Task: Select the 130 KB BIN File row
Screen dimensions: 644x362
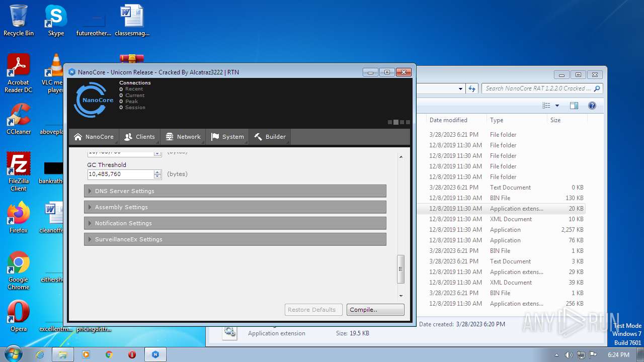Action: 501,198
